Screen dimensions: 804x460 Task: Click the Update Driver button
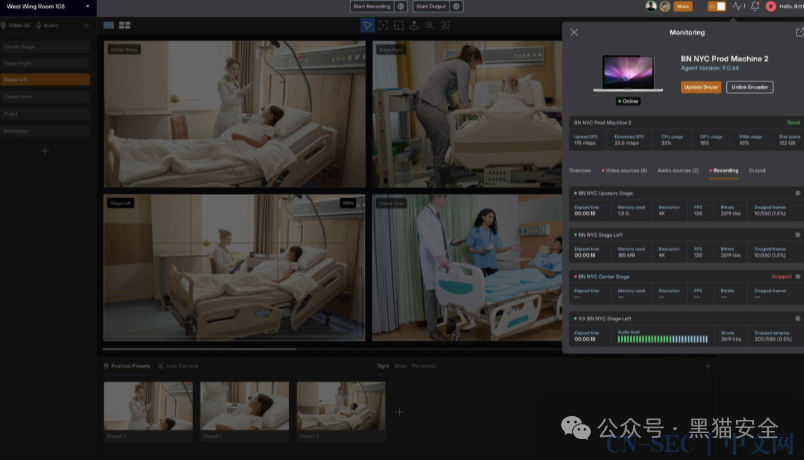coord(700,87)
